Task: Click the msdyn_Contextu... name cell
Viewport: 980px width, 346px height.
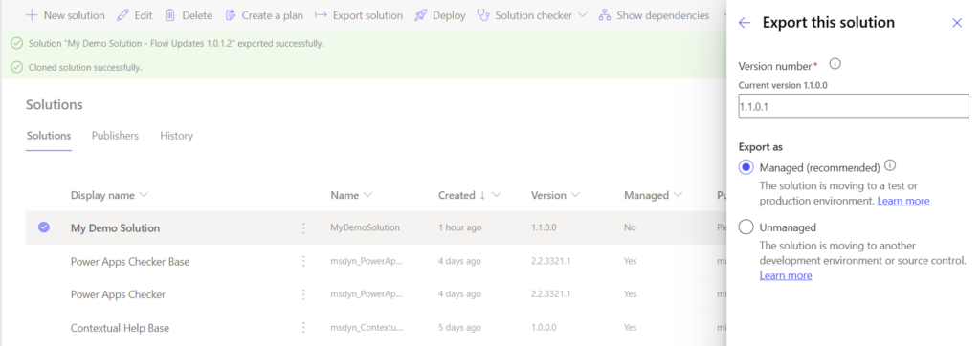Action: click(367, 327)
